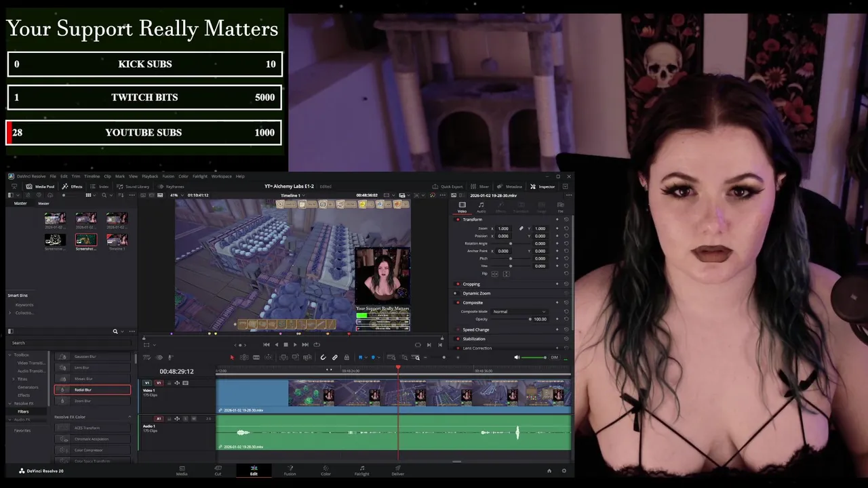Switch to the Deliver page

click(x=398, y=470)
